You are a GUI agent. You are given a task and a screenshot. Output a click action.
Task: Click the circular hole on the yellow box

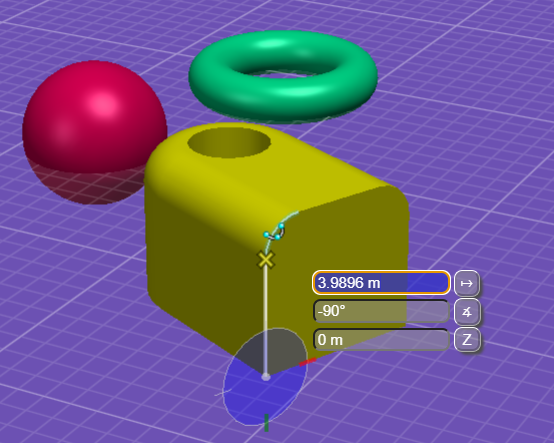coord(229,142)
